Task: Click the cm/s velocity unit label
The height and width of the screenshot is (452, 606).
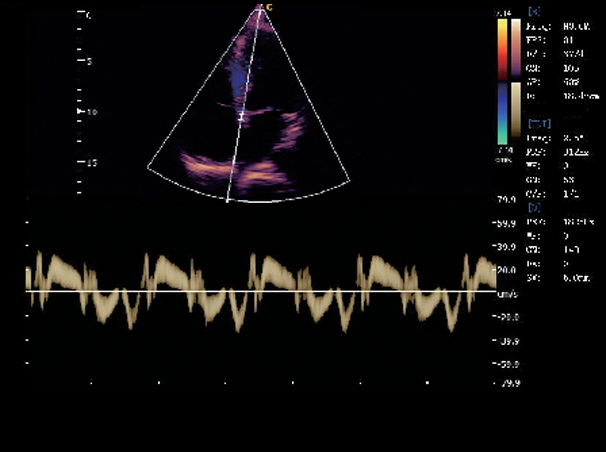Action: [506, 293]
